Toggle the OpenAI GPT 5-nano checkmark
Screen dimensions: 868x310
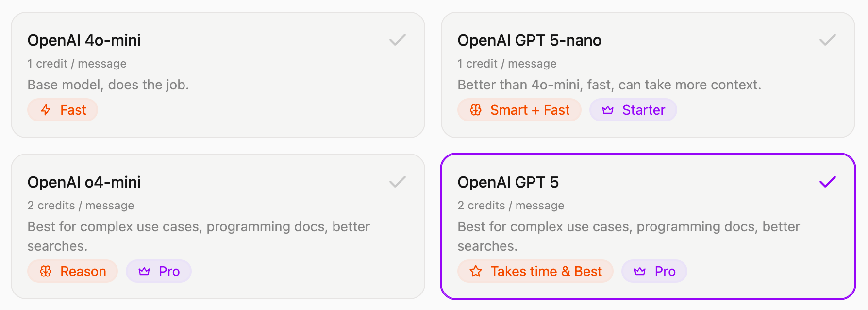coord(827,40)
